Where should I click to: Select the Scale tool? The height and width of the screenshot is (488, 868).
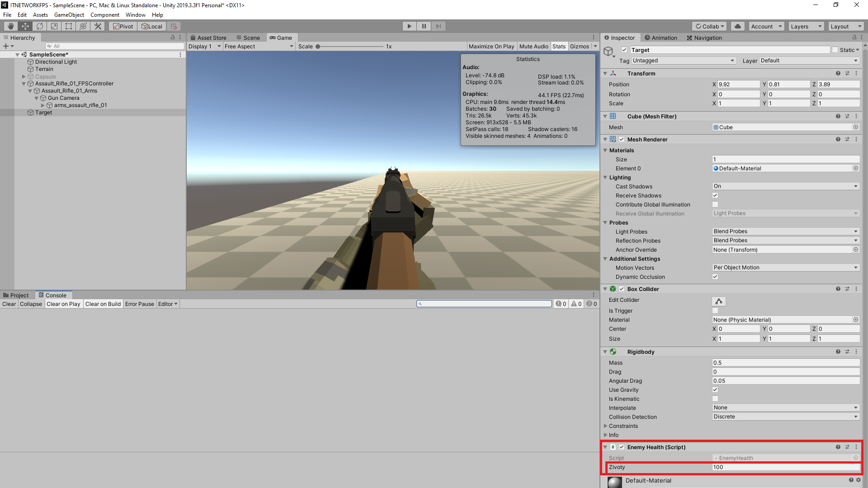(54, 26)
